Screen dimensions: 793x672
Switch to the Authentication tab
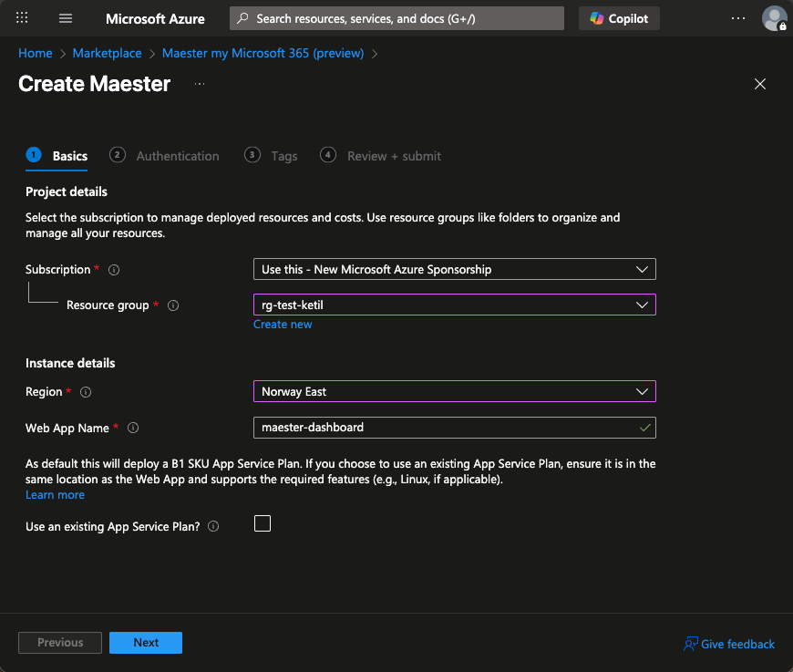(x=177, y=156)
